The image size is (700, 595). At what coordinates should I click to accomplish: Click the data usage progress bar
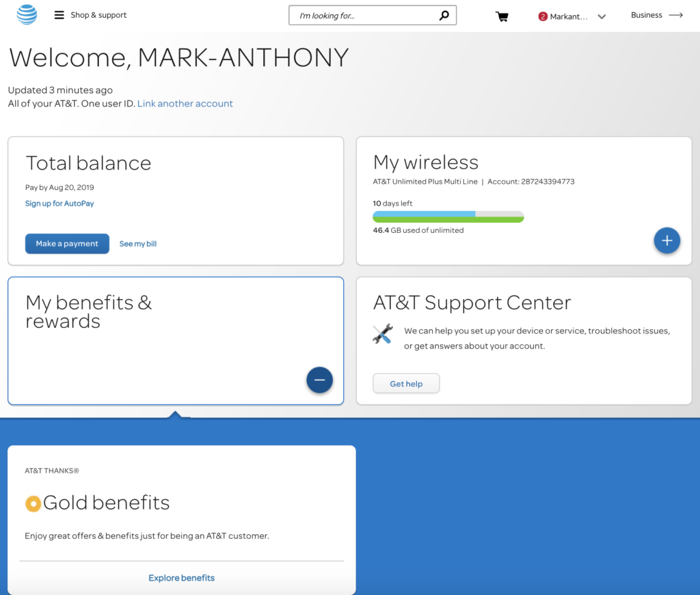(x=448, y=217)
